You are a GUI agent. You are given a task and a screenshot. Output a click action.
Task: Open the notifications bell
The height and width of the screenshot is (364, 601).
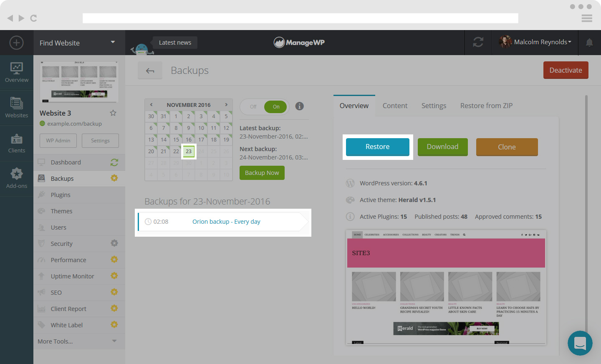pyautogui.click(x=589, y=42)
